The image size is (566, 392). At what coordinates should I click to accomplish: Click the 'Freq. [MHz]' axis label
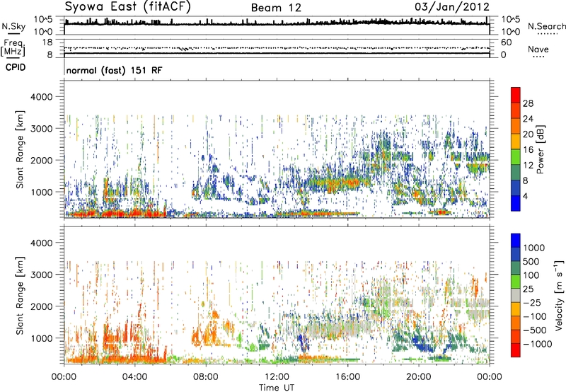(x=13, y=47)
